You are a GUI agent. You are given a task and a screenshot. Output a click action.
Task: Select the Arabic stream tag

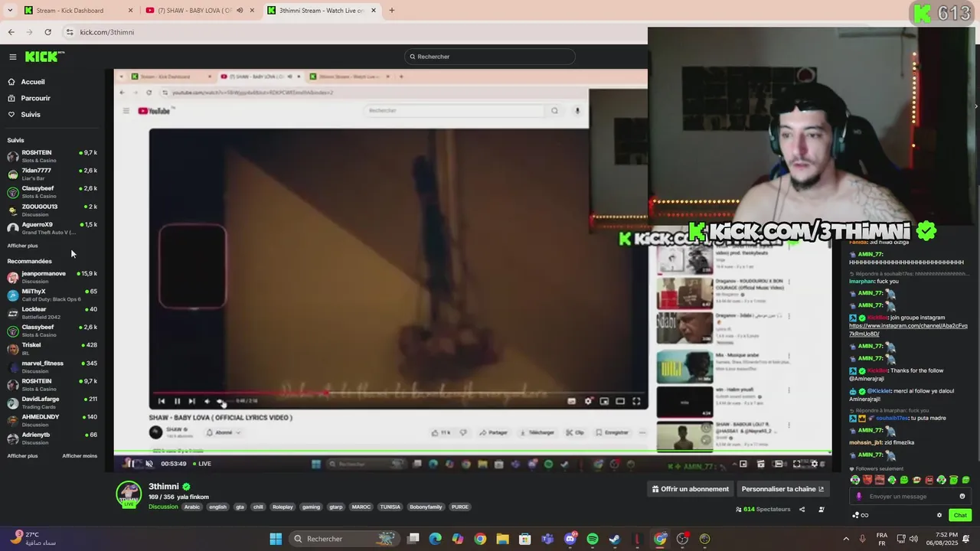tap(192, 507)
